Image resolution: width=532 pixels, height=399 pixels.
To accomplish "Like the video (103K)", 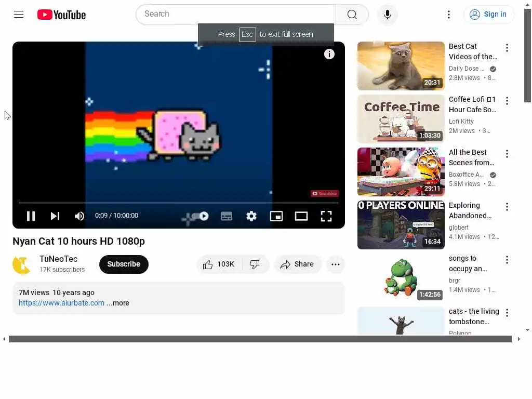I will coord(219,264).
